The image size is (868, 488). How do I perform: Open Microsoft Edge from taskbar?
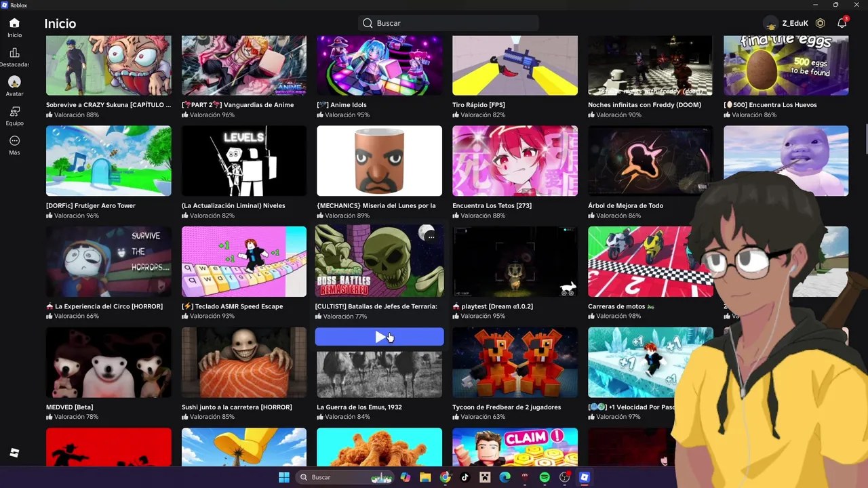(x=505, y=477)
